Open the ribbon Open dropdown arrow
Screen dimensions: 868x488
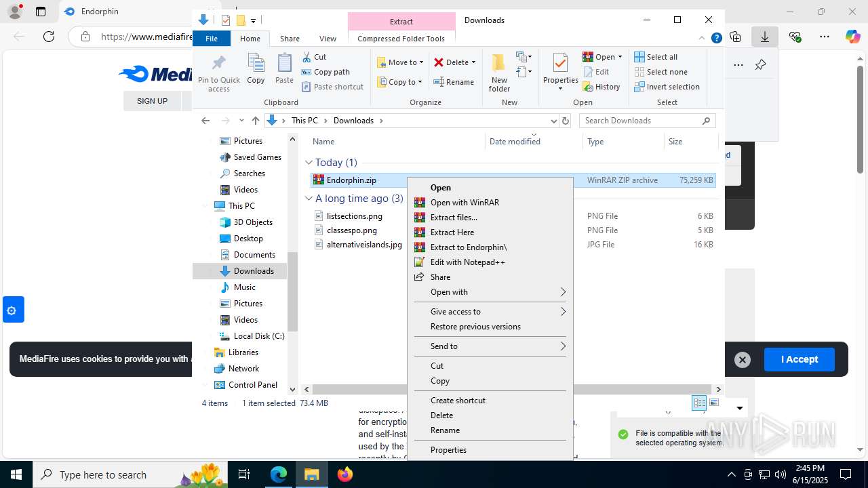(x=620, y=57)
